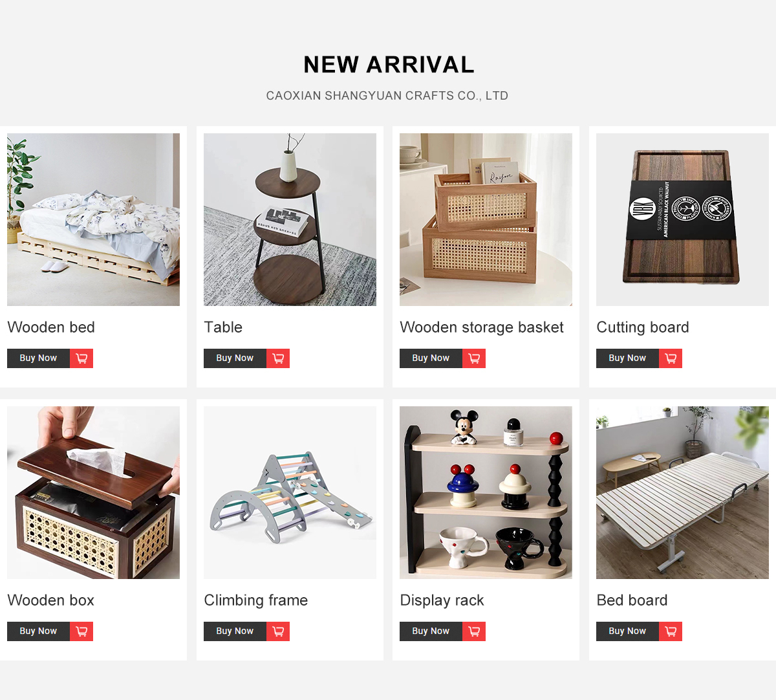View the Wooden box tissue holder image
The height and width of the screenshot is (700, 776).
coord(93,492)
